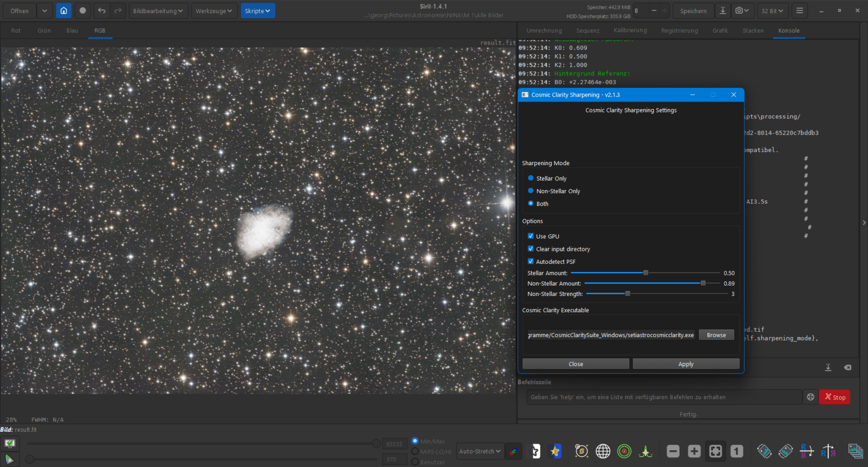This screenshot has width=868, height=467.
Task: Click the Befehlszeile command input field
Action: [663, 397]
